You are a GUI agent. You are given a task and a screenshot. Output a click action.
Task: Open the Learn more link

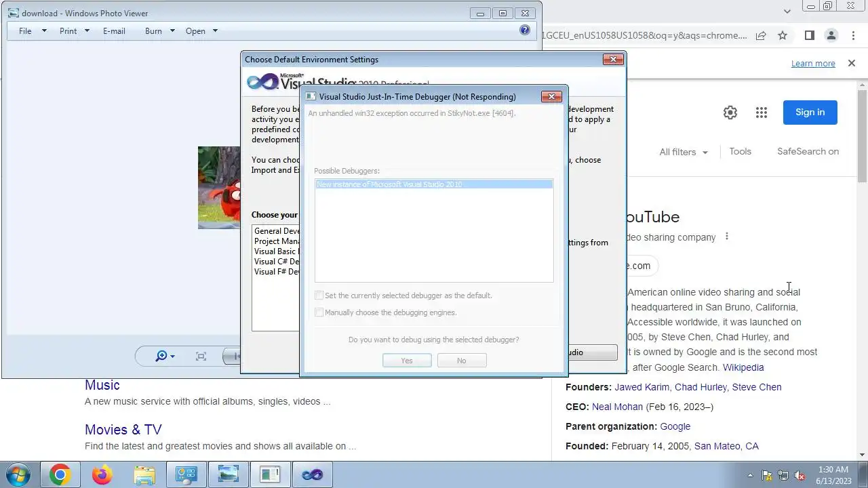click(813, 63)
